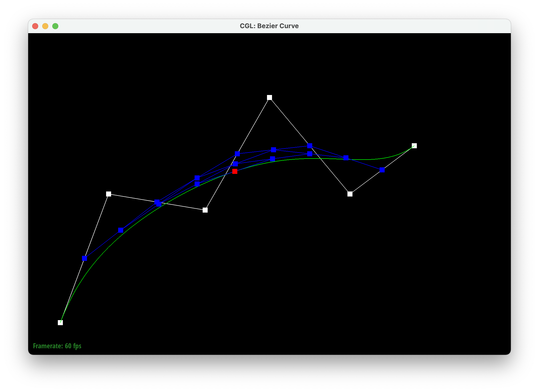The width and height of the screenshot is (539, 392).
Task: Select the second-to-last white control point
Action: pyautogui.click(x=350, y=194)
